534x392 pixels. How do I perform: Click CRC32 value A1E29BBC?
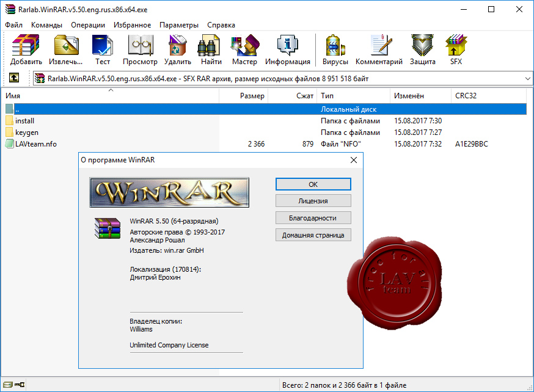[472, 144]
